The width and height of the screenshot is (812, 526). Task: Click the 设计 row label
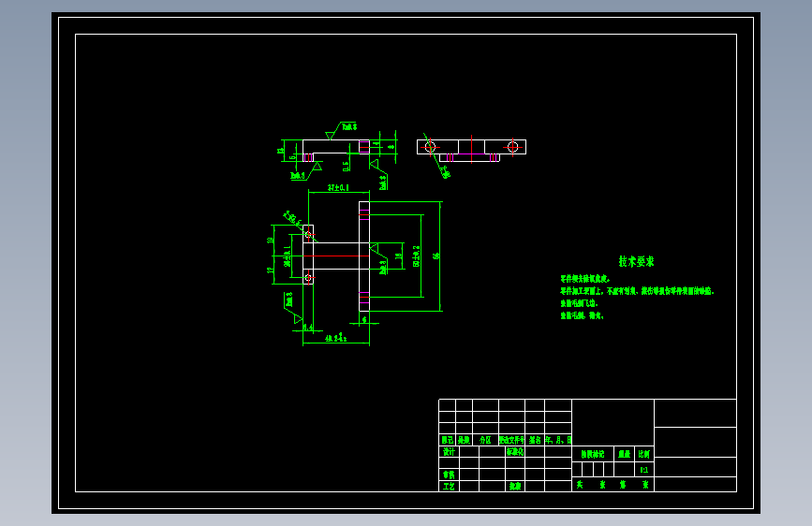click(449, 451)
